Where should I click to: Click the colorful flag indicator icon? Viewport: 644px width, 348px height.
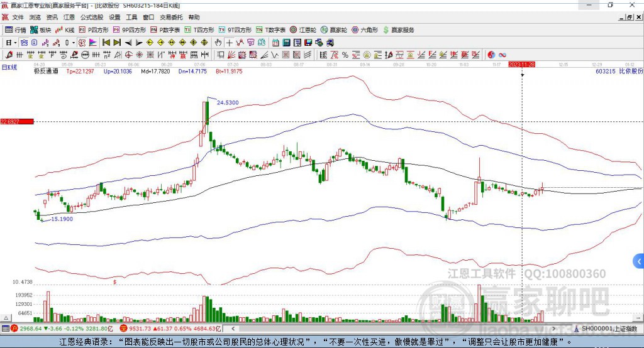point(93,43)
